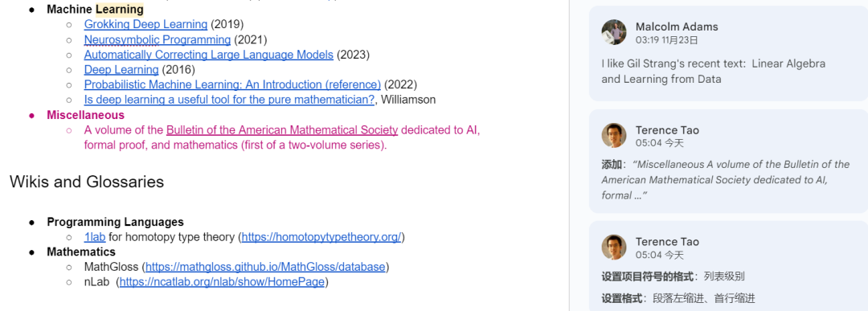Click the Wikis and Glossaries heading
Viewport: 868px width, 311px height.
[x=87, y=182]
